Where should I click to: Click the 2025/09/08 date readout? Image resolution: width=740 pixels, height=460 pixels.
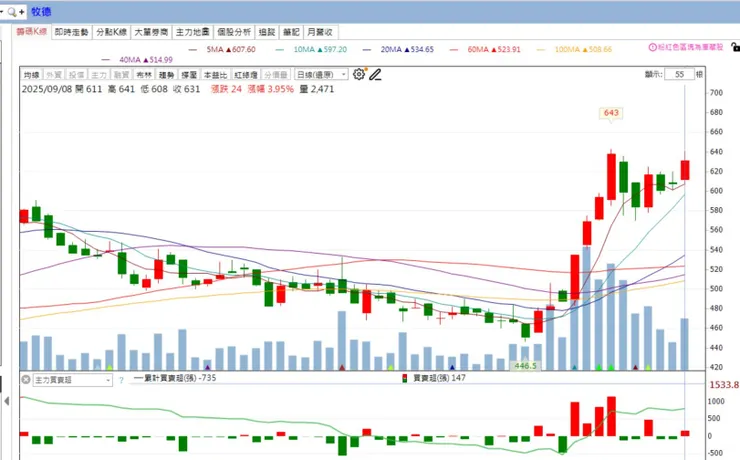(46, 89)
